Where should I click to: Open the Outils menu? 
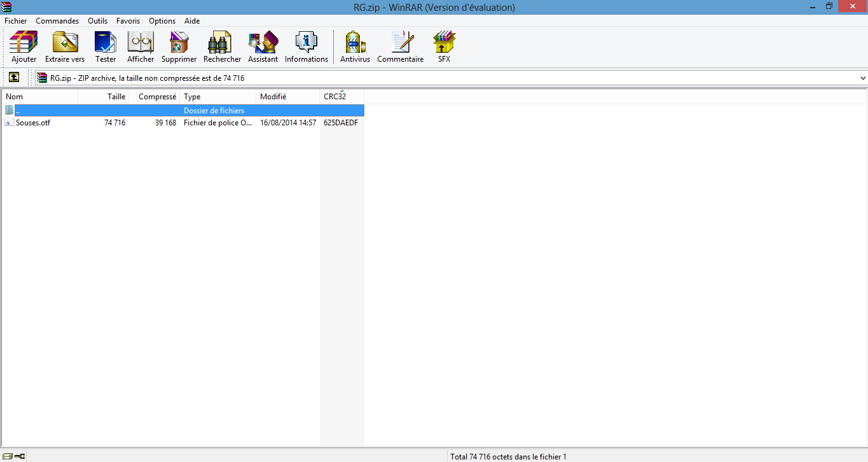98,21
